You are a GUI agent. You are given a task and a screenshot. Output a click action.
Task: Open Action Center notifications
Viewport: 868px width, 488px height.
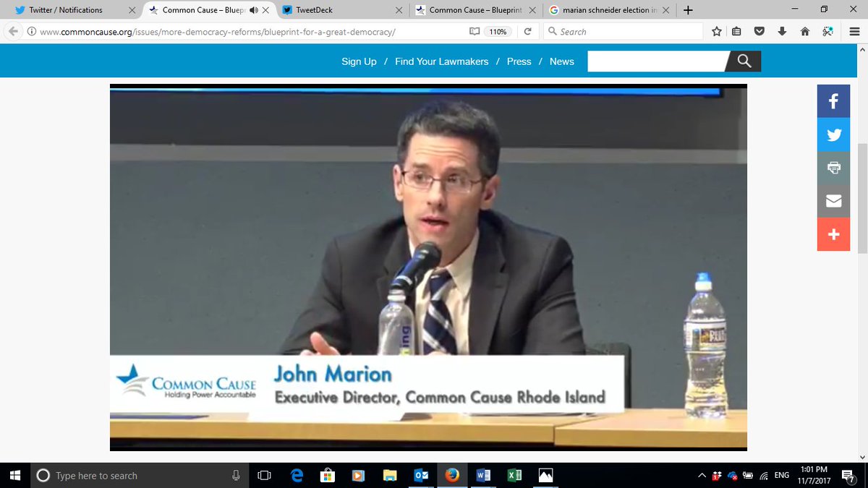pos(847,475)
